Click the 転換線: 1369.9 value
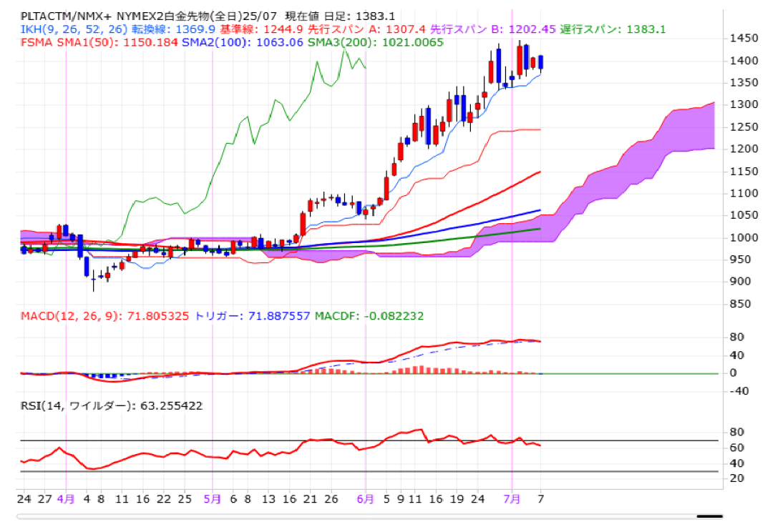The height and width of the screenshot is (532, 770). point(173,29)
